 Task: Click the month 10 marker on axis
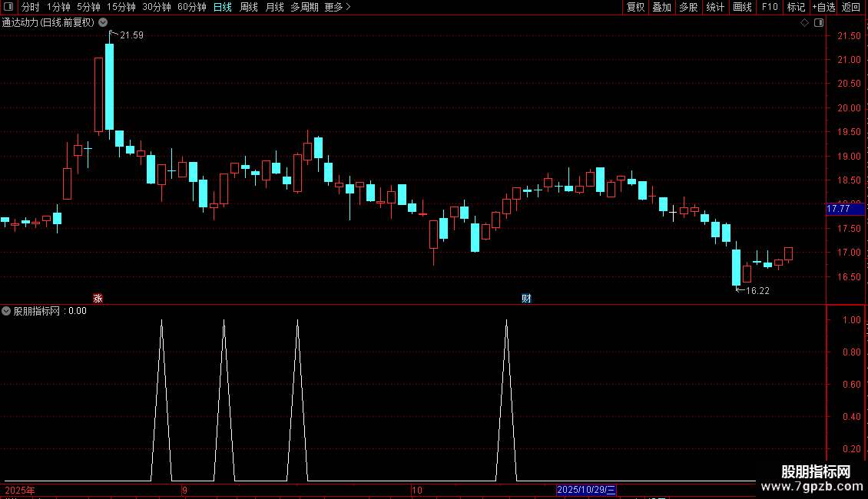click(x=417, y=490)
